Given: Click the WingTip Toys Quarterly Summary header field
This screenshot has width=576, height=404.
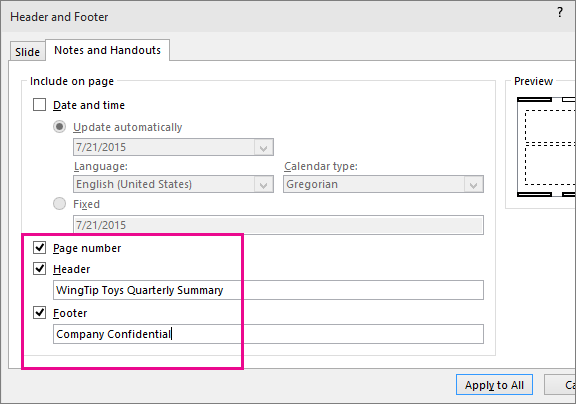Looking at the screenshot, I should click(x=268, y=290).
